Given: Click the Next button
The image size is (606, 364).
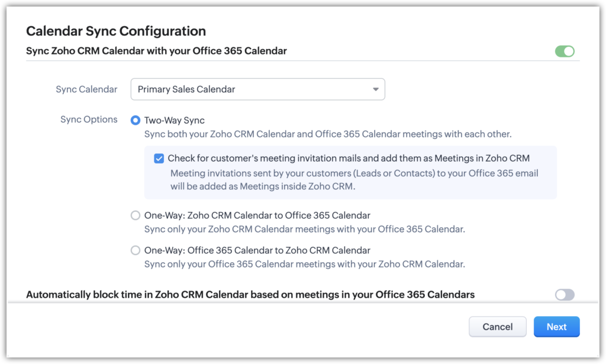Looking at the screenshot, I should [x=556, y=326].
